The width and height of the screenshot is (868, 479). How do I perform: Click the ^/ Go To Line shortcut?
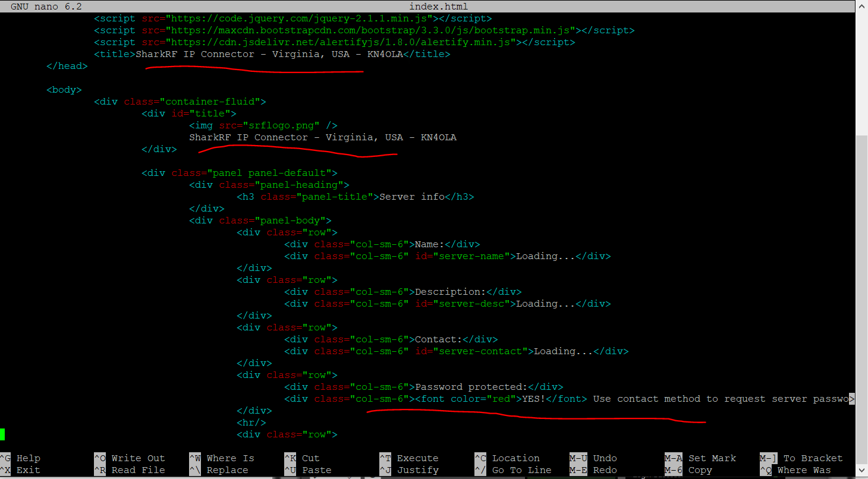pos(513,470)
